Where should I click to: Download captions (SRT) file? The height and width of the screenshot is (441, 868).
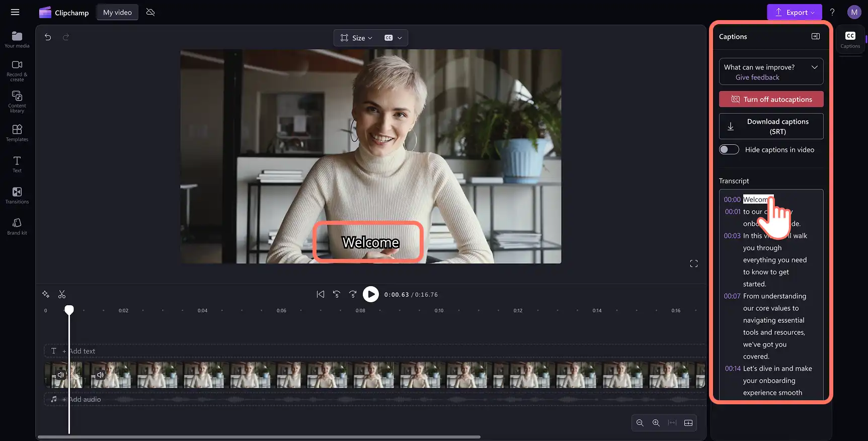(771, 126)
